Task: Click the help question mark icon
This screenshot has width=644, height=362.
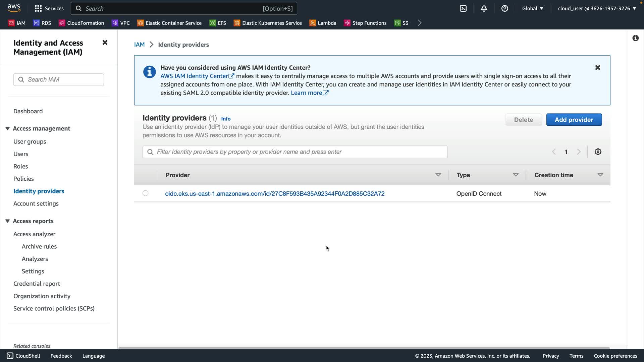Action: tap(504, 8)
